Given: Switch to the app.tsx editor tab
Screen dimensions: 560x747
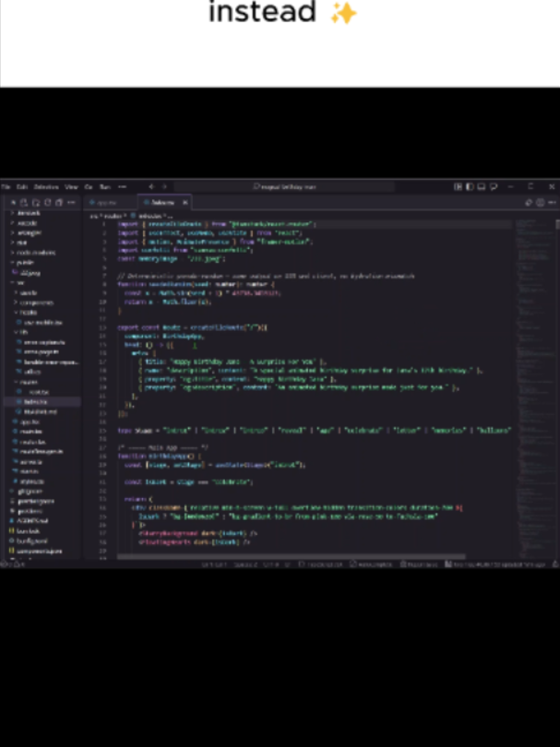Looking at the screenshot, I should (111, 203).
